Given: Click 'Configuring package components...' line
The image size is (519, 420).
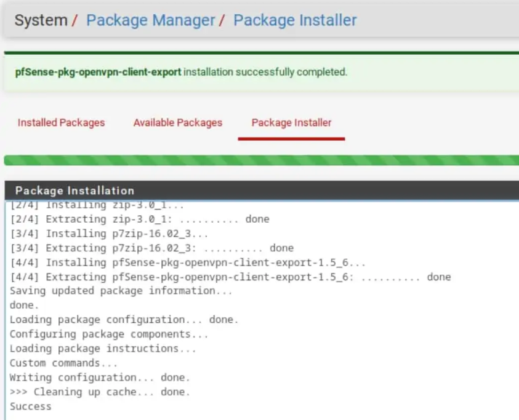Looking at the screenshot, I should click(x=109, y=335).
